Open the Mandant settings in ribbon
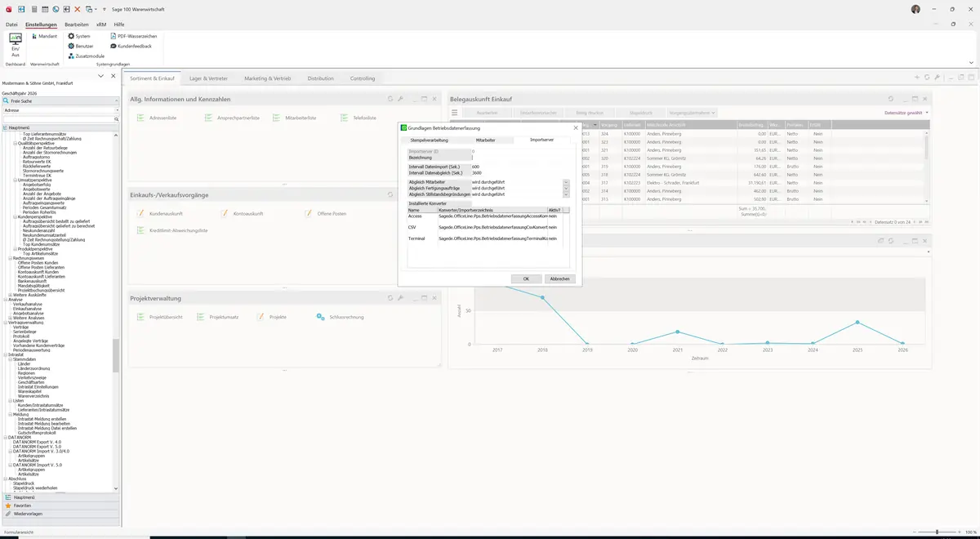 pos(44,36)
